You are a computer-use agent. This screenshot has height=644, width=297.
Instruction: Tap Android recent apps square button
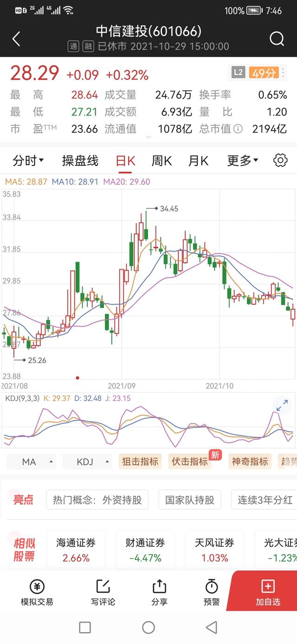pyautogui.click(x=85, y=628)
